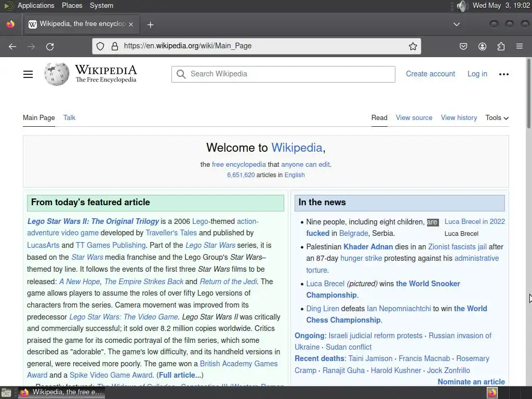The height and width of the screenshot is (399, 532).
Task: Open the Firefox account icon
Action: pos(482,46)
